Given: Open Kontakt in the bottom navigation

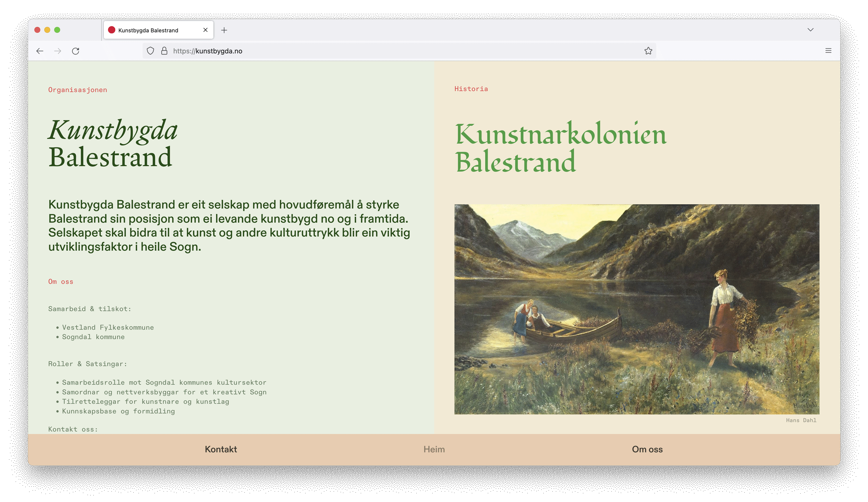Looking at the screenshot, I should pyautogui.click(x=221, y=449).
